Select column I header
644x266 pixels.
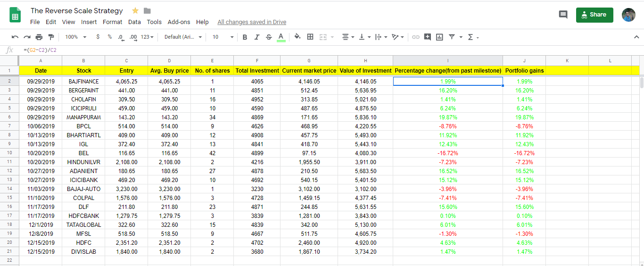point(448,60)
